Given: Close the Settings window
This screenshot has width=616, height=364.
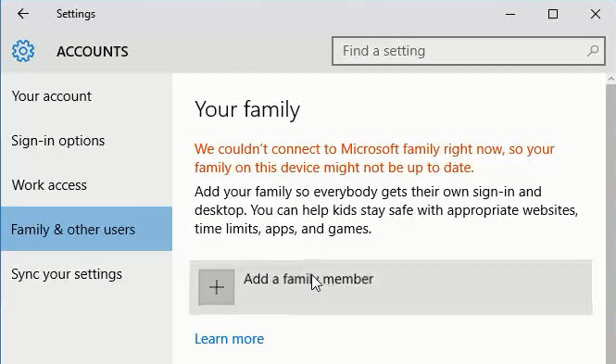Looking at the screenshot, I should pyautogui.click(x=596, y=14).
